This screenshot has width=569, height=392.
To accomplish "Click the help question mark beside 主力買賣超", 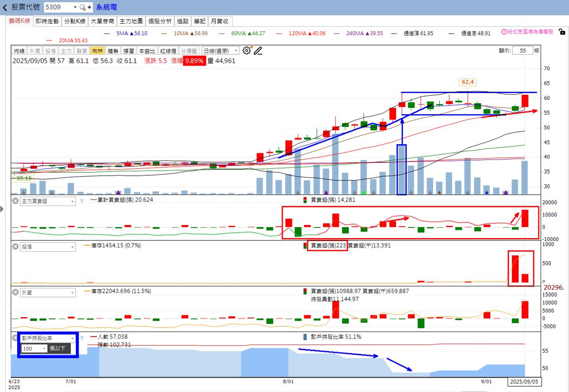I will (83, 200).
